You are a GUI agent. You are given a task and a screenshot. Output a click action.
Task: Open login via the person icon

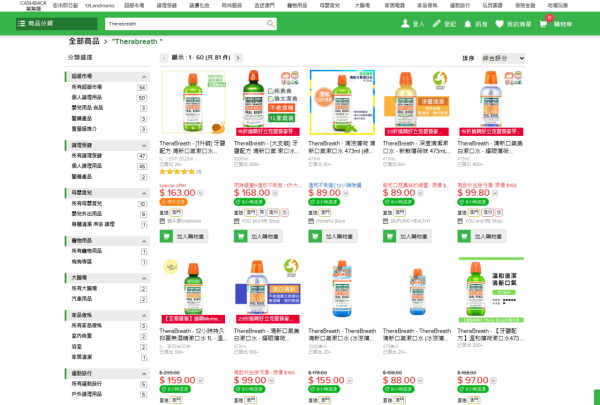[405, 24]
